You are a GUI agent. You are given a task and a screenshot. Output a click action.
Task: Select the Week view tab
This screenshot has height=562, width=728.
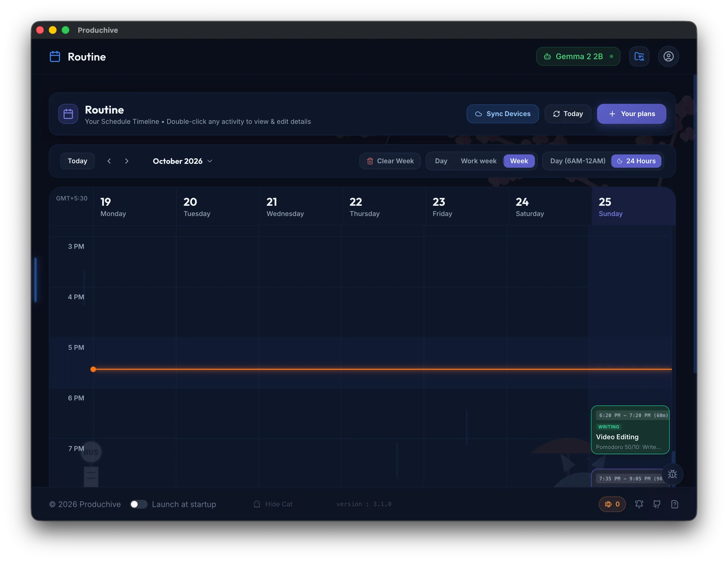point(519,161)
